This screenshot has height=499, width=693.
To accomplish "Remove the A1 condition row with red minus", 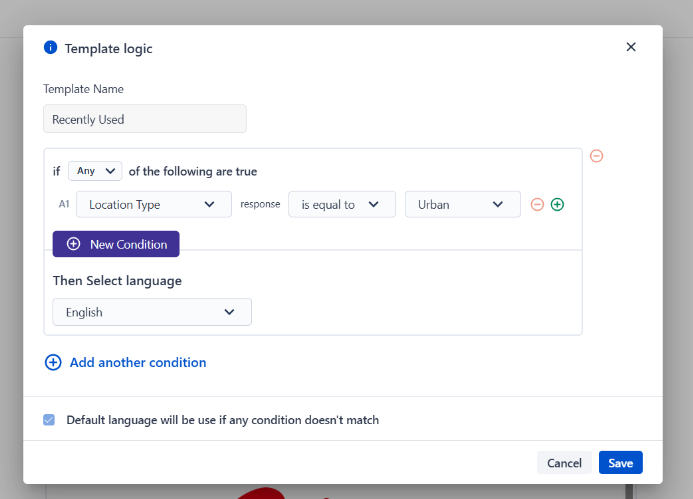I will tap(537, 204).
